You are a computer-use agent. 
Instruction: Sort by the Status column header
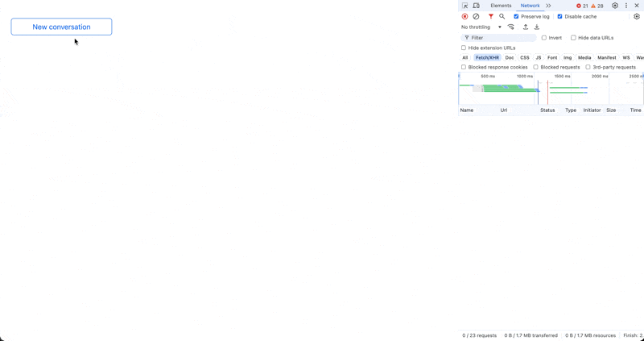point(547,110)
